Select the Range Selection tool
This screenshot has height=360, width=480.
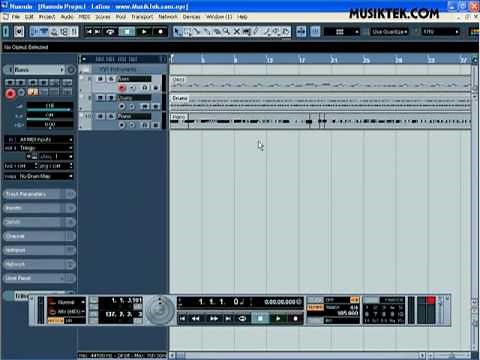tap(187, 32)
